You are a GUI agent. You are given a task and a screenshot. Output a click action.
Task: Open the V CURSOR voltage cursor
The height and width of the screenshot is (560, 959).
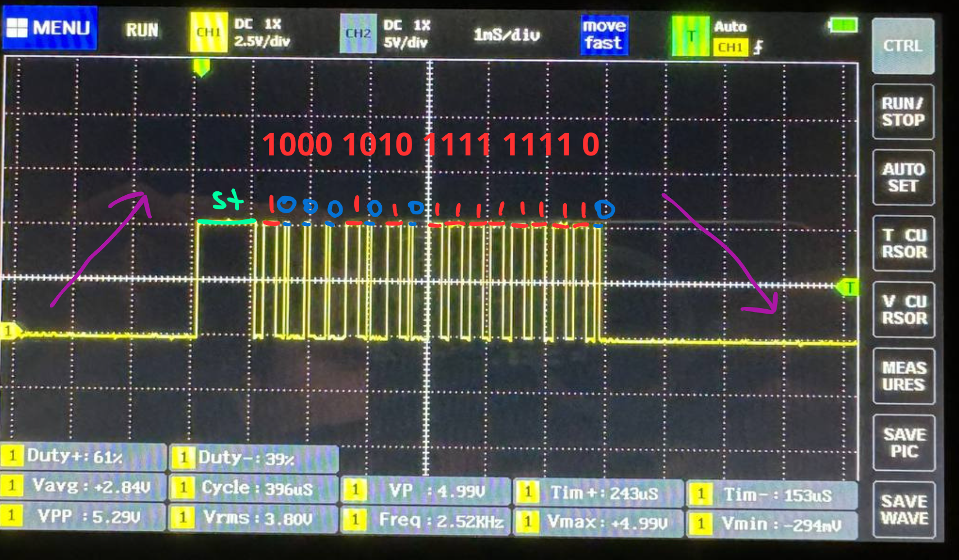903,310
